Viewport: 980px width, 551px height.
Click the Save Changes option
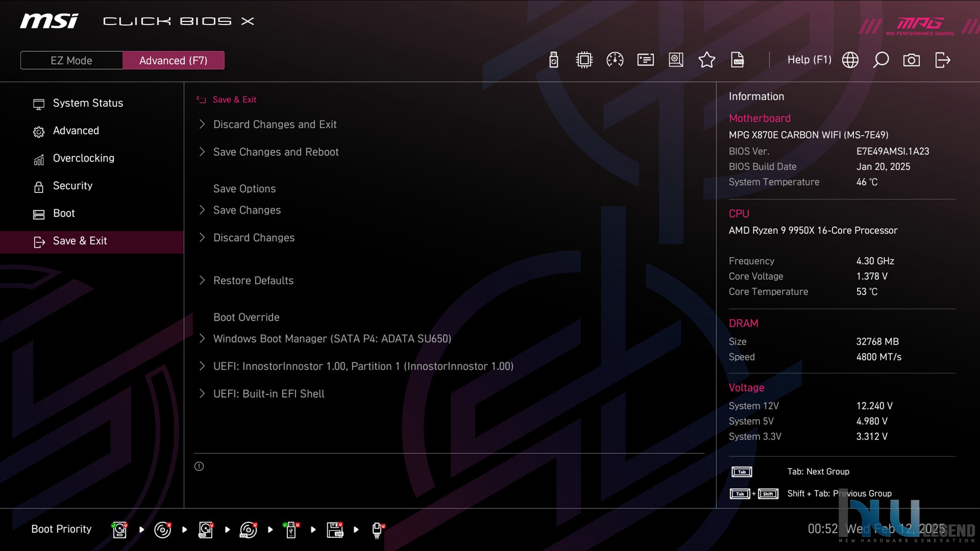(247, 210)
